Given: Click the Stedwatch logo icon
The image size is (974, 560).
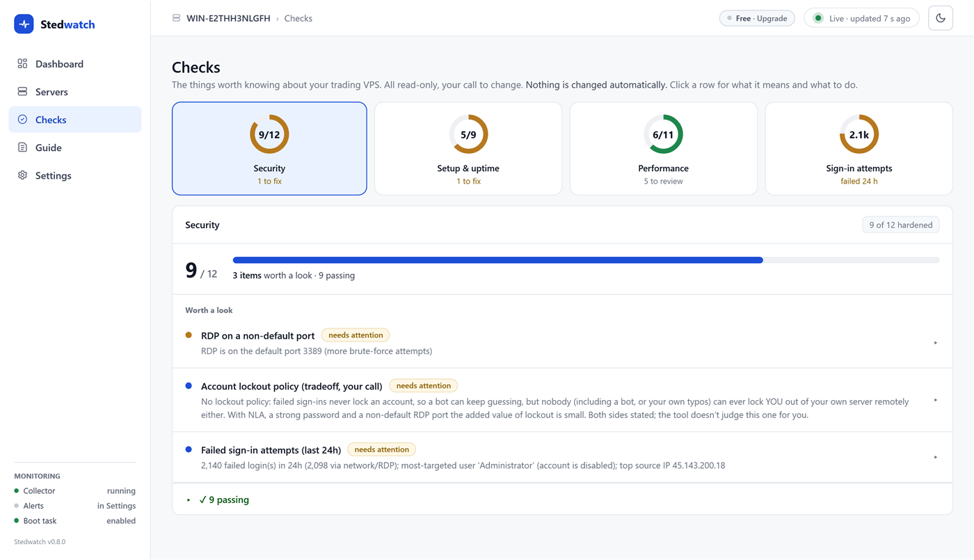Looking at the screenshot, I should click(24, 24).
